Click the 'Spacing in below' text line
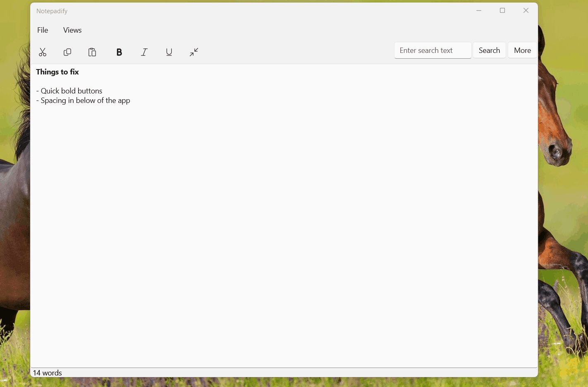 [85, 100]
